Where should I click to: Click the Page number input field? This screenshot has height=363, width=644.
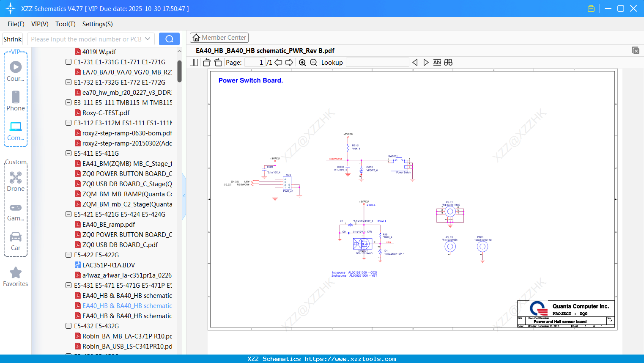(x=255, y=63)
